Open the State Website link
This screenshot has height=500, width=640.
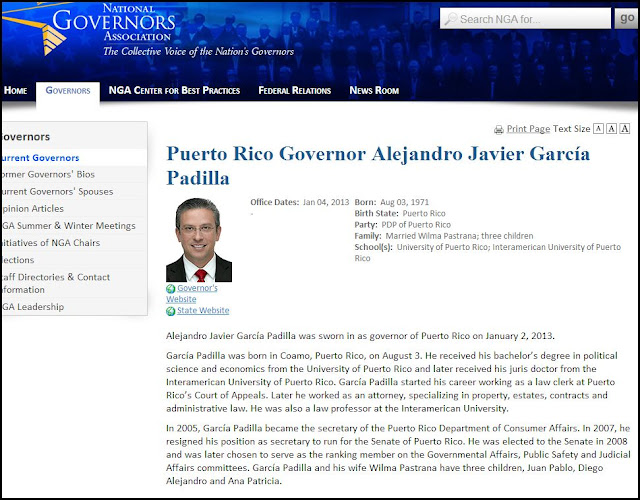[x=203, y=311]
